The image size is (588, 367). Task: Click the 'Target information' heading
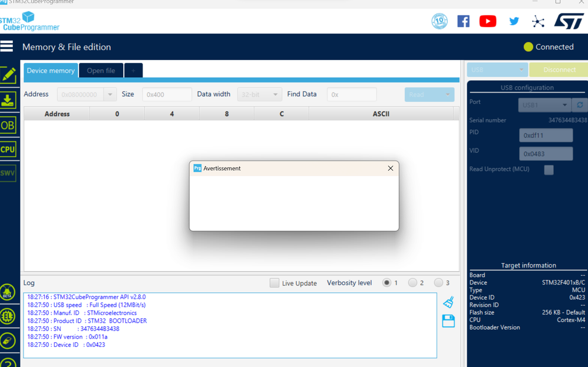pos(528,266)
